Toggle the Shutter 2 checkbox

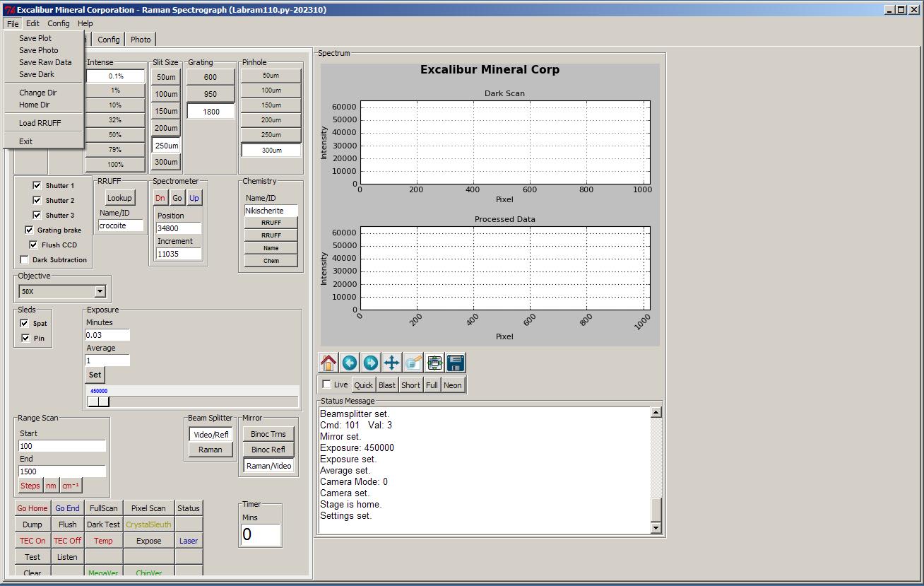coord(37,200)
